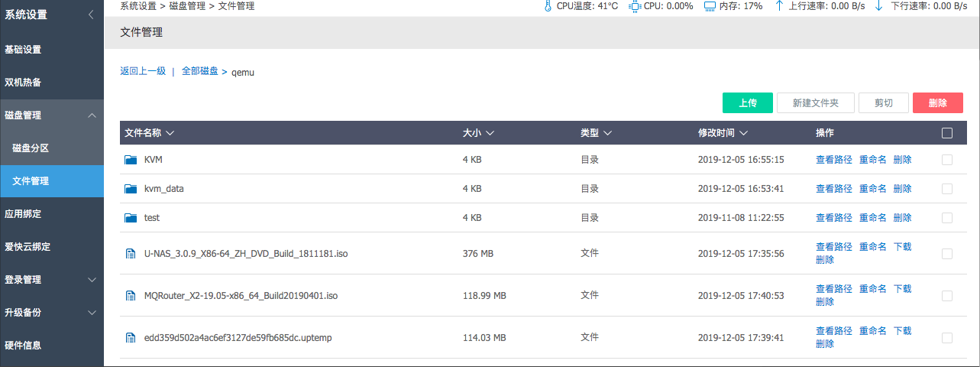Check the MQRouter iso row checkbox

pos(947,296)
